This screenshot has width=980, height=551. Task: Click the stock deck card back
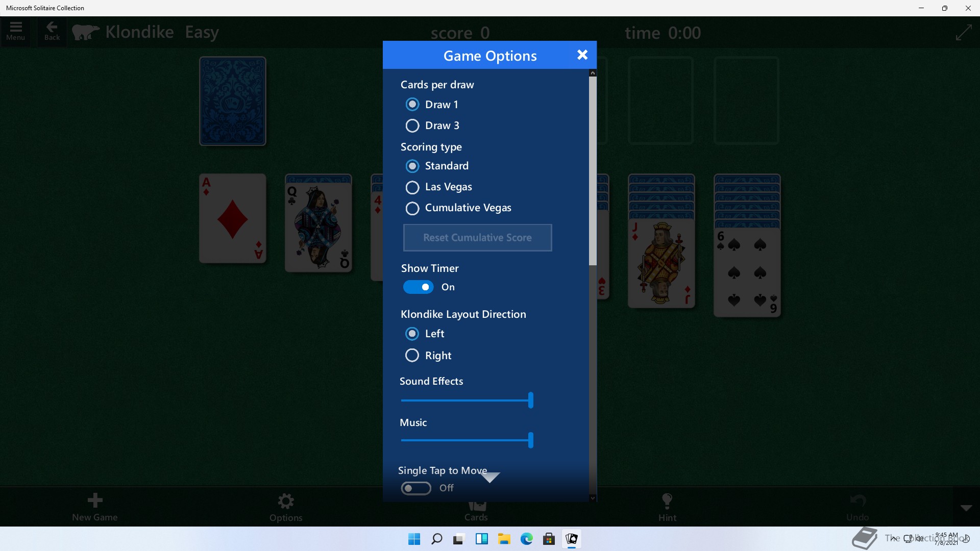pos(233,101)
